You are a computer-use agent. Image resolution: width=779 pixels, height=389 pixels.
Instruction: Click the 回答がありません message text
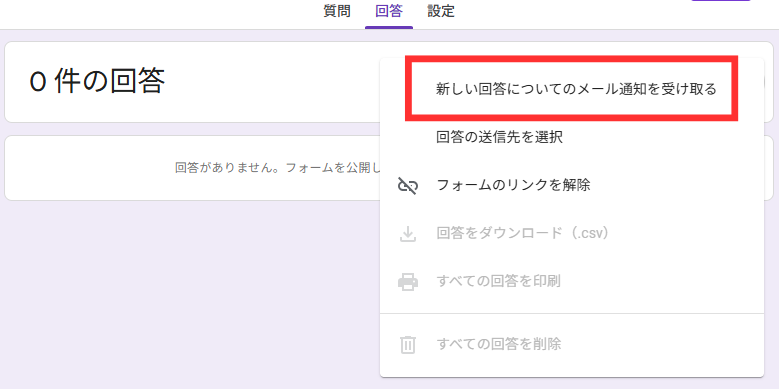[x=278, y=167]
